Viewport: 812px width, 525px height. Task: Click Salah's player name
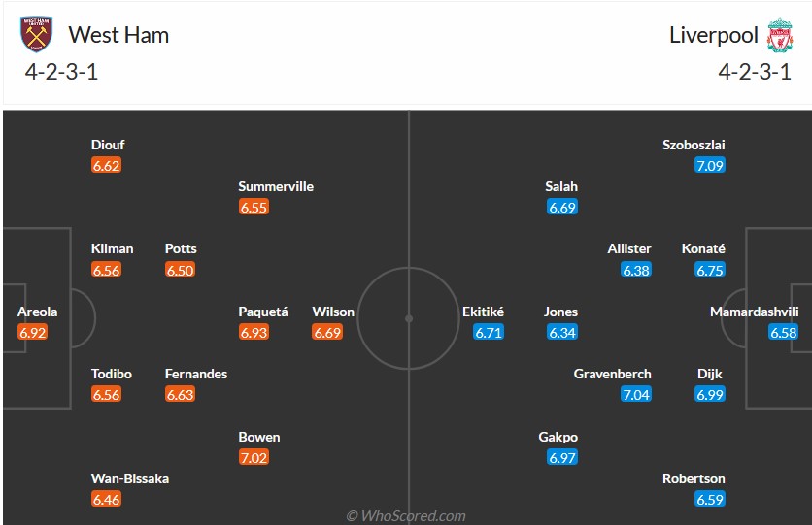tap(561, 186)
